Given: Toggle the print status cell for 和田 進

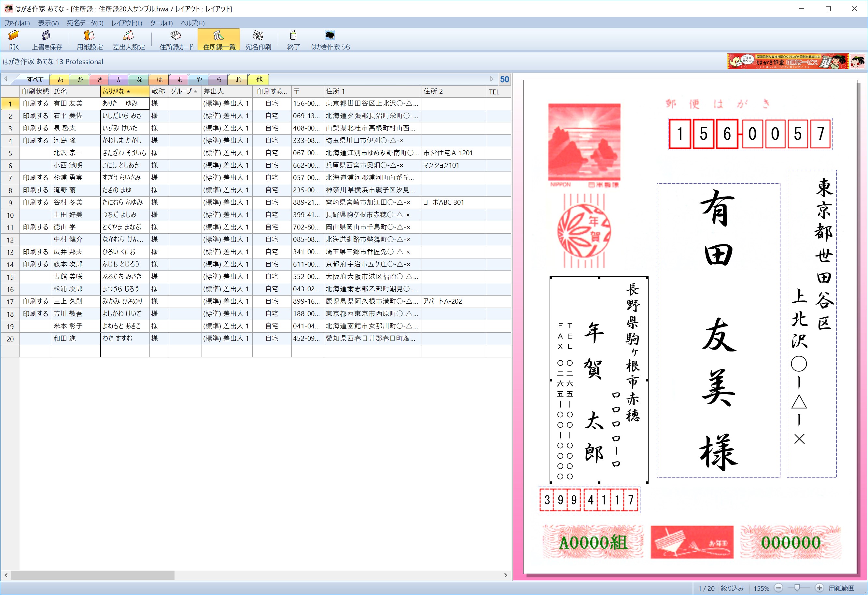Looking at the screenshot, I should [35, 339].
